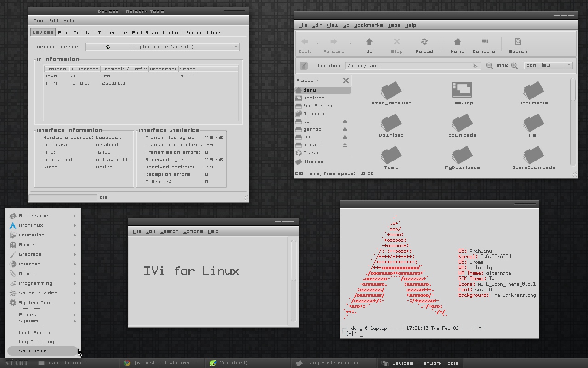Viewport: 588px width, 368px height.
Task: Open the Desktop folder icon in main pane
Action: (x=462, y=93)
